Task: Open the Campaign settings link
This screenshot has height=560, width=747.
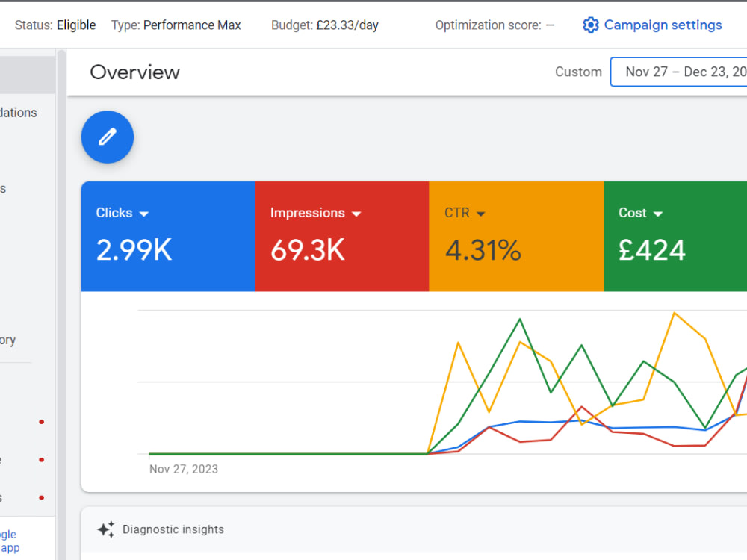Action: point(663,25)
